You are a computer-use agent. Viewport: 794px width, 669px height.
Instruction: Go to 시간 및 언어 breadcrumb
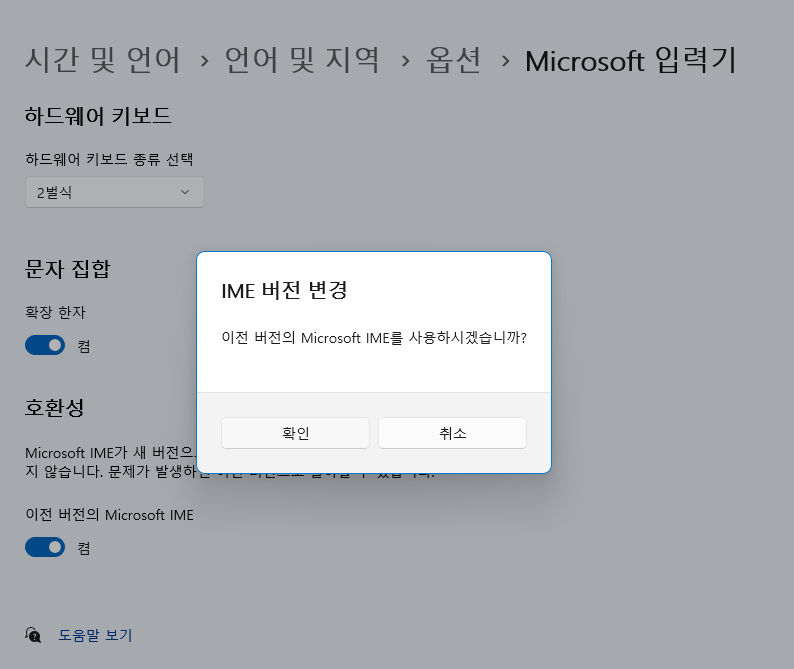click(102, 60)
